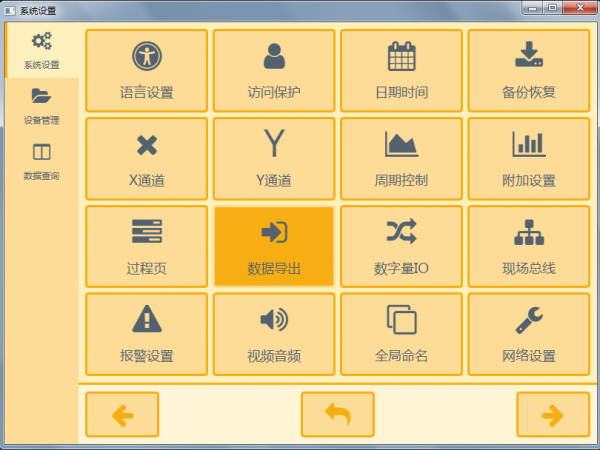Select the Y通道 channel tile
This screenshot has height=450, width=600.
pos(274,159)
